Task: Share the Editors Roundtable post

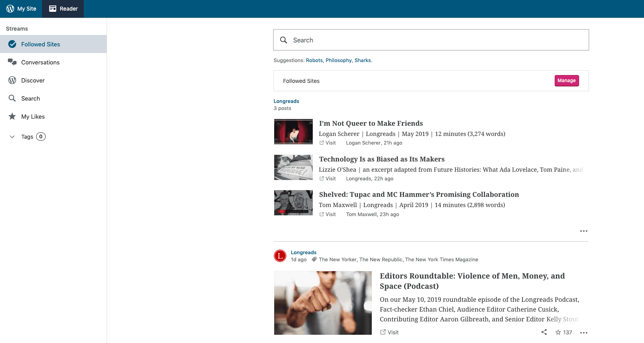Action: click(544, 332)
